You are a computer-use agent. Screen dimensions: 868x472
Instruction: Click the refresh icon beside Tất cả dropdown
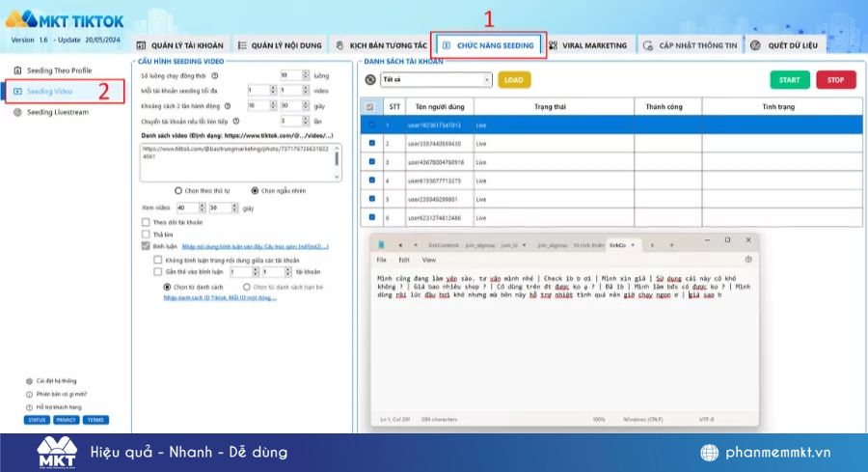click(x=370, y=80)
